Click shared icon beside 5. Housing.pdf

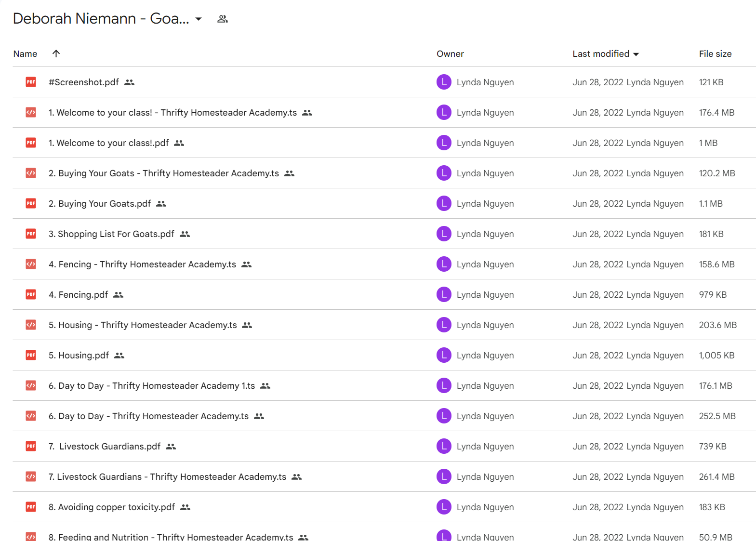click(x=119, y=356)
